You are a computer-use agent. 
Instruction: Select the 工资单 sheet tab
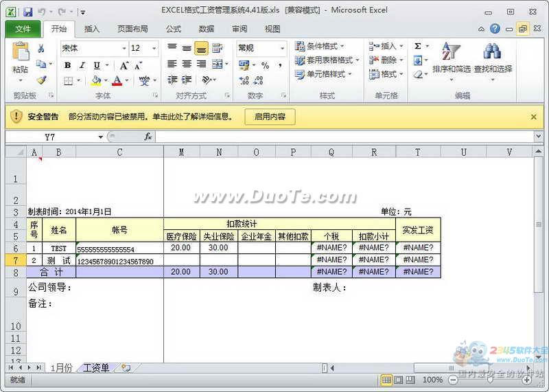click(x=96, y=368)
